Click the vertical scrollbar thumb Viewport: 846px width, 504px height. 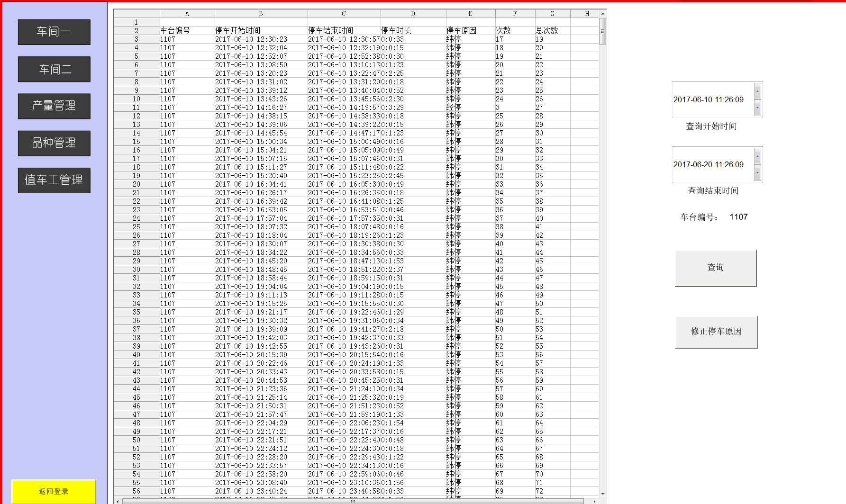tap(602, 31)
